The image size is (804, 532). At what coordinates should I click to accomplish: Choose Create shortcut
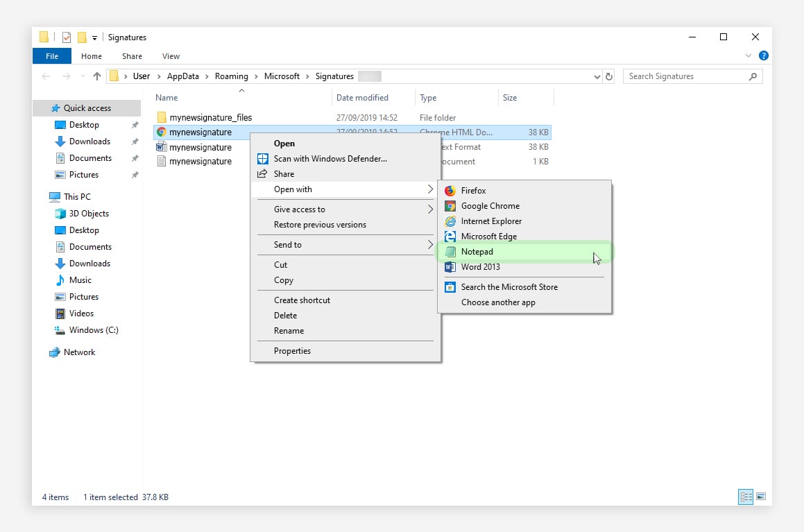click(x=345, y=300)
